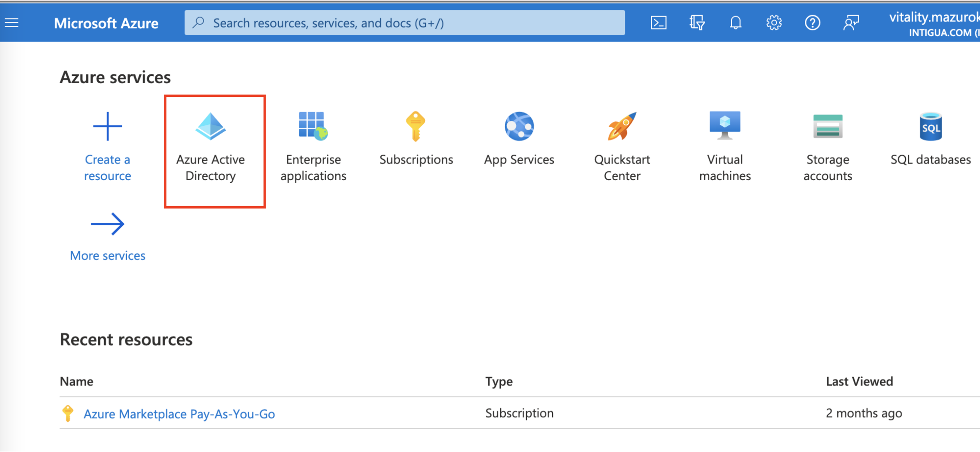This screenshot has height=452, width=980.
Task: Send feedback to Microsoft
Action: coord(851,23)
